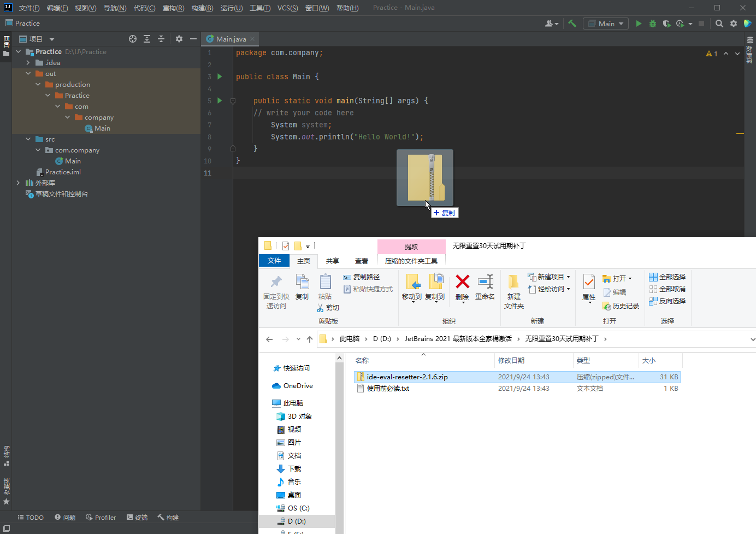Go to the next highlighted error arrow
This screenshot has width=756, height=534.
[x=737, y=54]
